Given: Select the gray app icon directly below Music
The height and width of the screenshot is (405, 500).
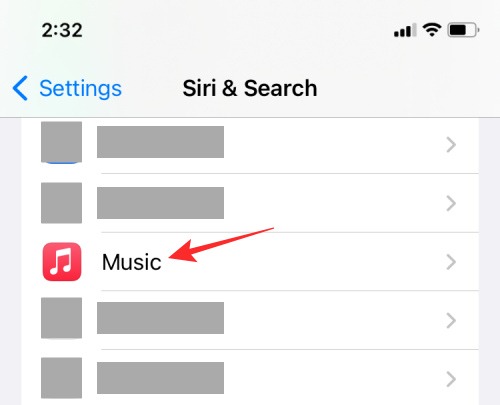Looking at the screenshot, I should click(61, 318).
